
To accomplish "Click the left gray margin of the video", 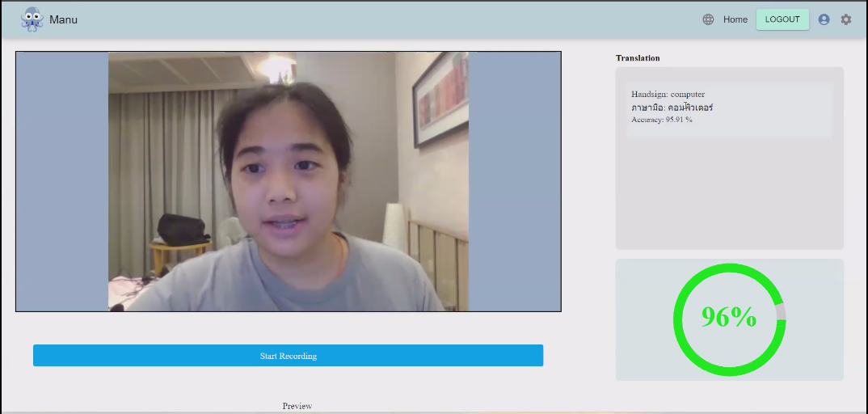I will click(62, 182).
